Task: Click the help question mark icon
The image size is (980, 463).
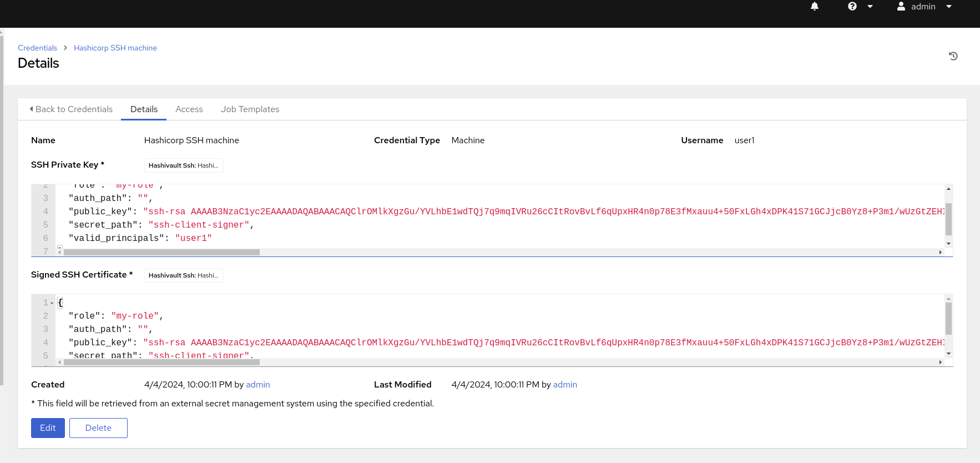Action: pyautogui.click(x=852, y=7)
